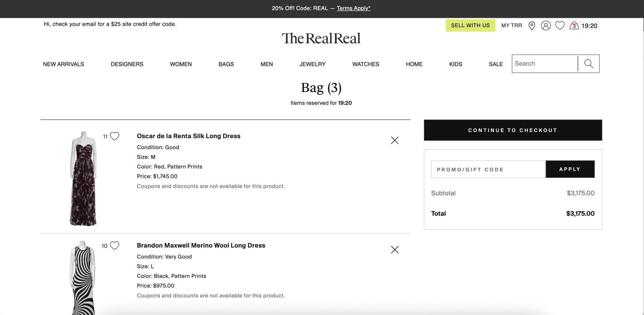Expand the Jewelry category menu
This screenshot has height=315, width=644.
(312, 64)
